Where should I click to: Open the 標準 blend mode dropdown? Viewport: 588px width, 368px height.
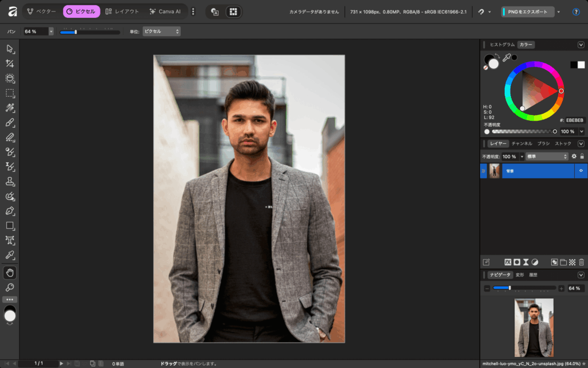coord(547,156)
